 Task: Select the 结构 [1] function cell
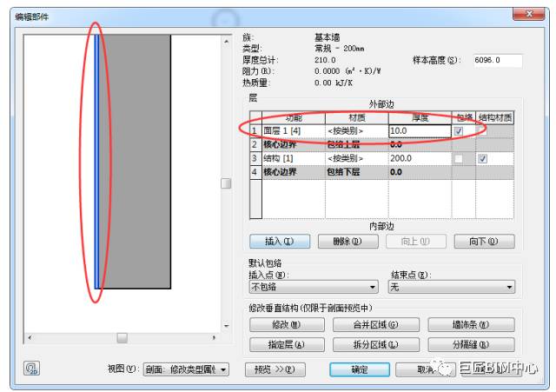(294, 158)
